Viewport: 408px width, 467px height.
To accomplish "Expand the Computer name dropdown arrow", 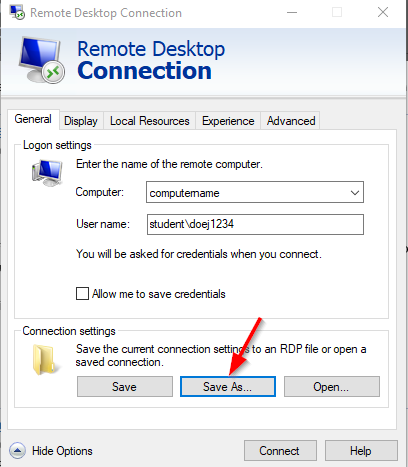I will (x=355, y=192).
